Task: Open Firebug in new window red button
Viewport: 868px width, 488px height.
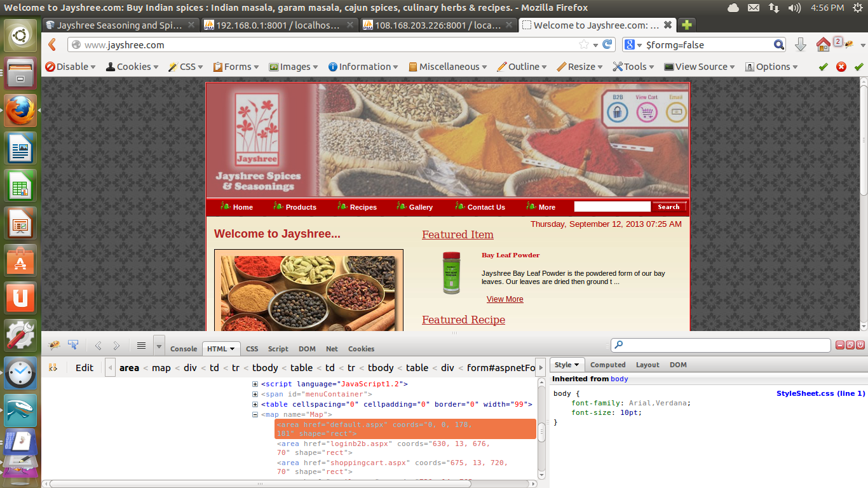Action: click(x=850, y=345)
